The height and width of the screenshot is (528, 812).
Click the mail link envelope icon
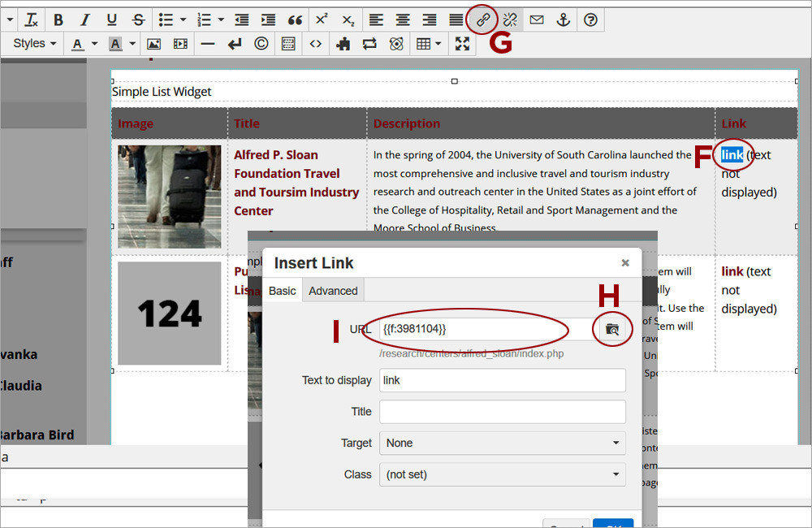pyautogui.click(x=537, y=19)
